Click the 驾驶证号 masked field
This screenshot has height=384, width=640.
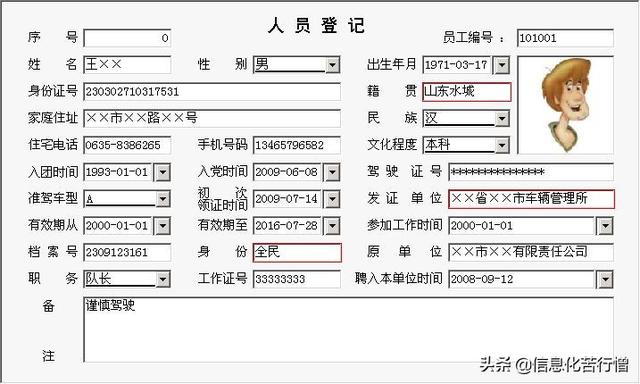tap(531, 172)
